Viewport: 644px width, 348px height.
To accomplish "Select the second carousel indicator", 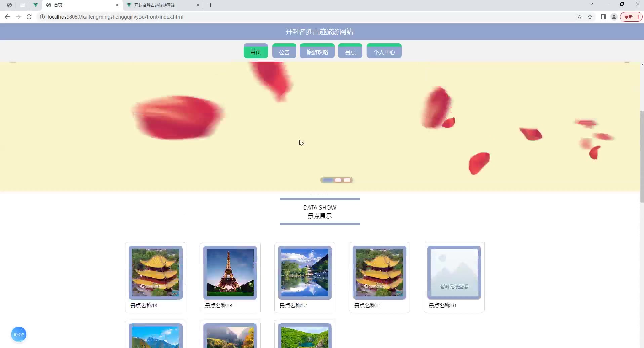I will pos(338,180).
